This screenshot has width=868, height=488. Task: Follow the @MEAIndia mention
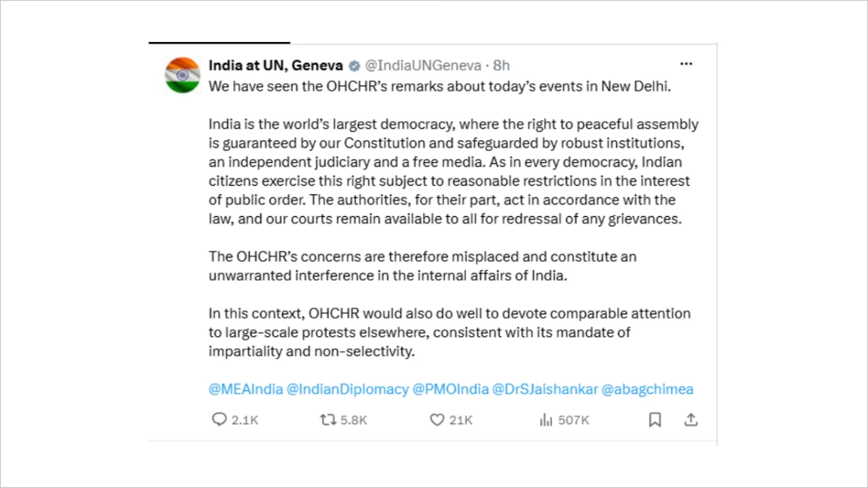[x=246, y=389]
